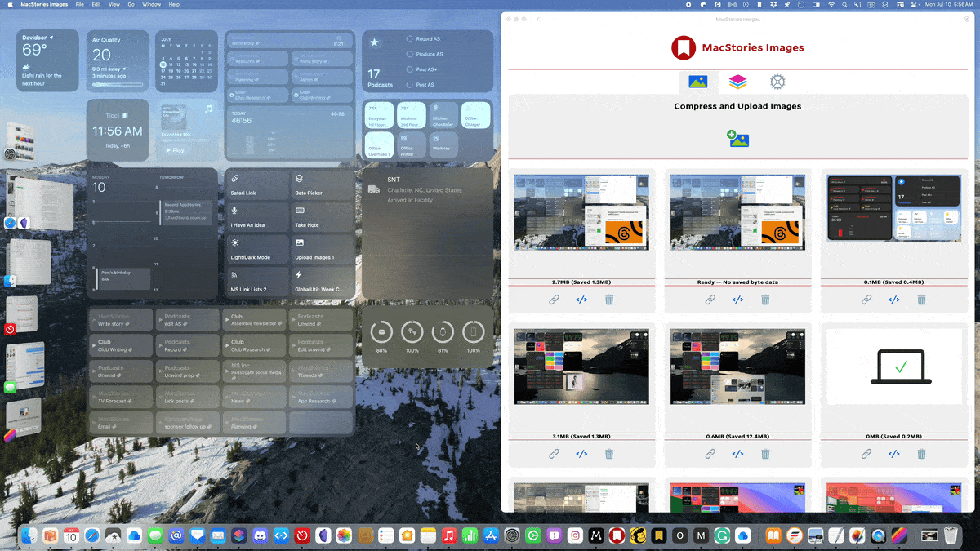Start the Assemble newsletter timer
The width and height of the screenshot is (980, 551).
point(254,319)
